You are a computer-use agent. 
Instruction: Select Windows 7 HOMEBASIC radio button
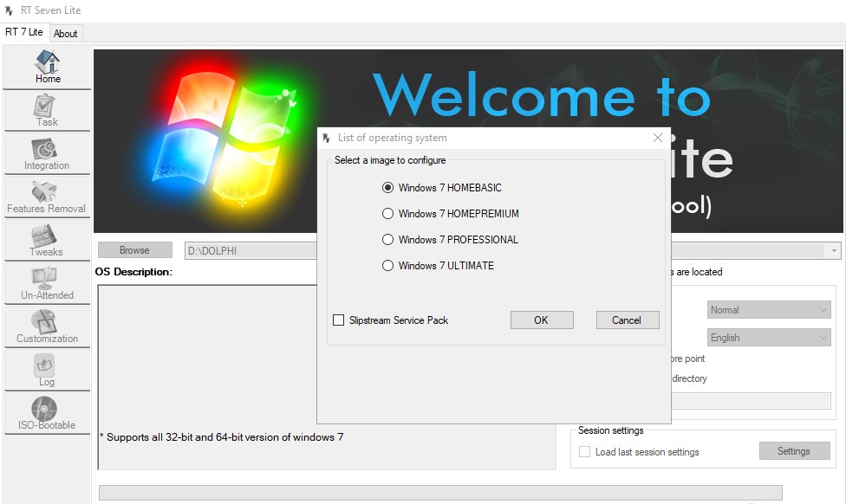point(387,188)
